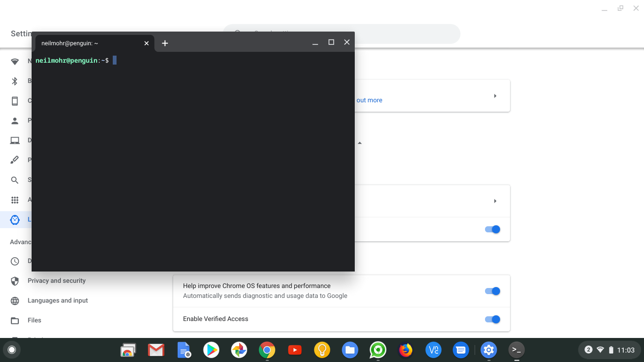Select Connected devices phone icon in sidebar
This screenshot has height=362, width=644.
[x=15, y=101]
